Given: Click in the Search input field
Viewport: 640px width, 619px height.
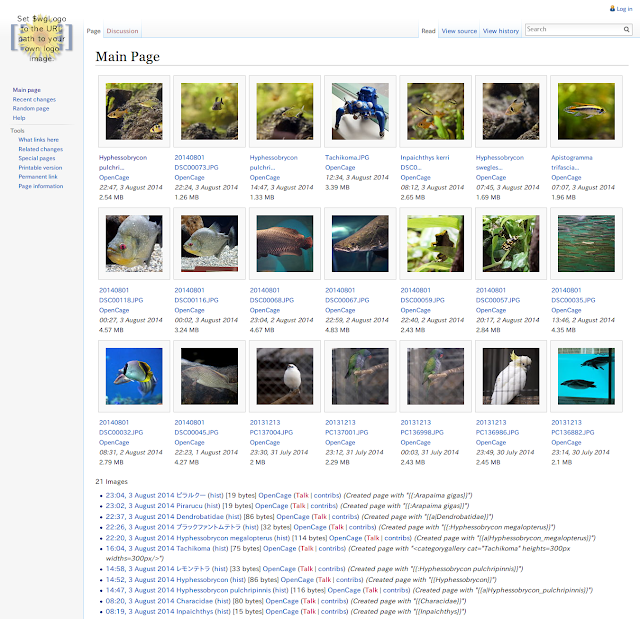Looking at the screenshot, I should tap(573, 29).
